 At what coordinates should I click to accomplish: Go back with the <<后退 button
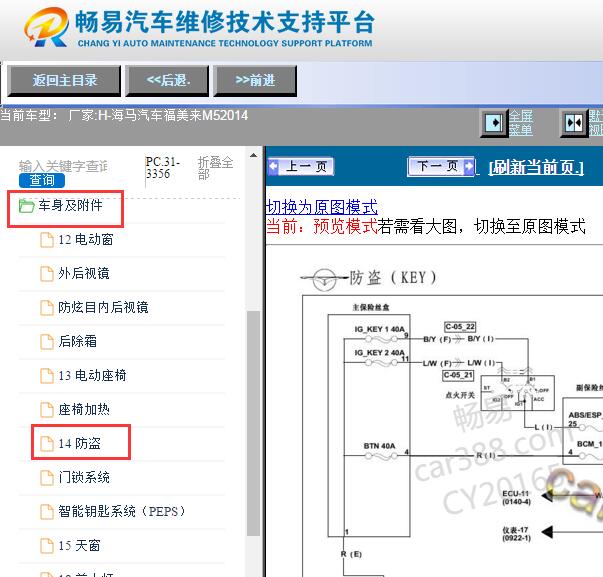(167, 81)
